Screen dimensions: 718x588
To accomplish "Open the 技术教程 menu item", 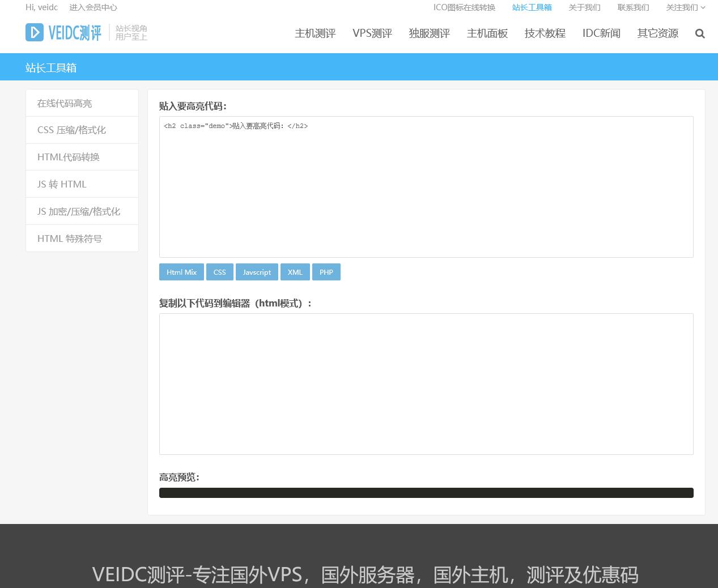I will (x=545, y=33).
